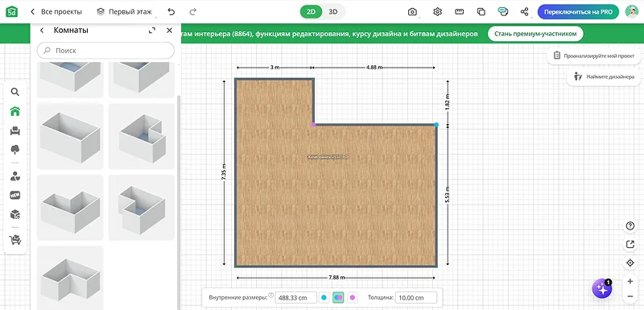Select the pink dot anchor option
This screenshot has width=644, height=310.
click(352, 298)
